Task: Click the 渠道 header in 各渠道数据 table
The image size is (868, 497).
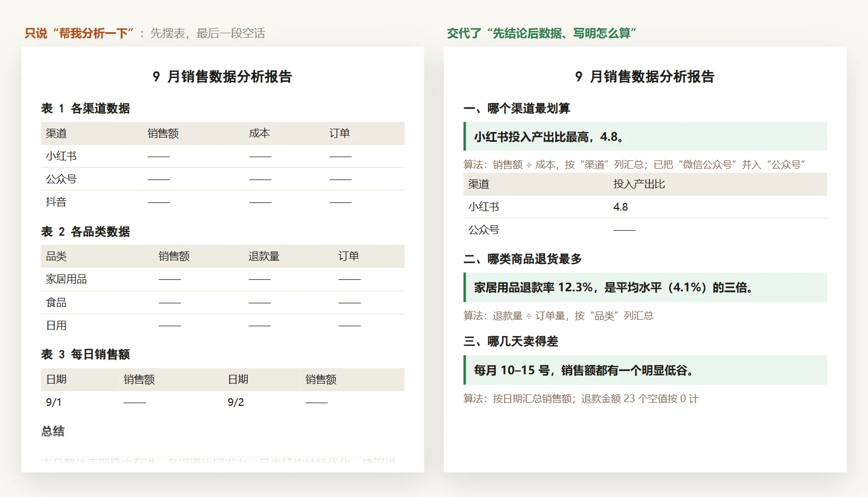Action: tap(56, 133)
